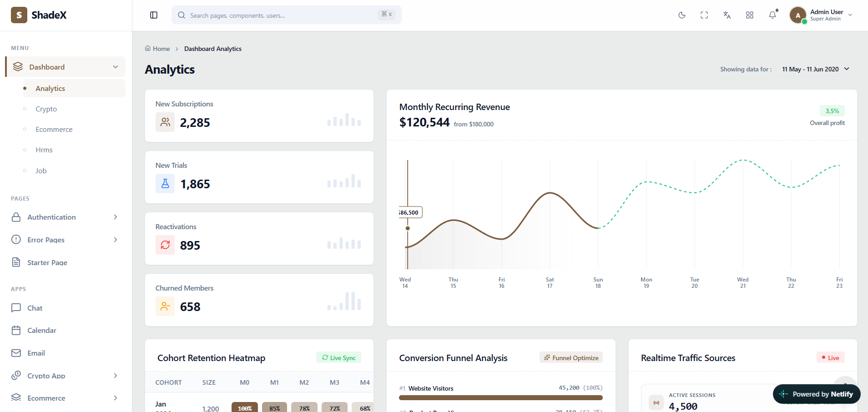
Task: Open the Email app link
Action: pyautogui.click(x=36, y=353)
